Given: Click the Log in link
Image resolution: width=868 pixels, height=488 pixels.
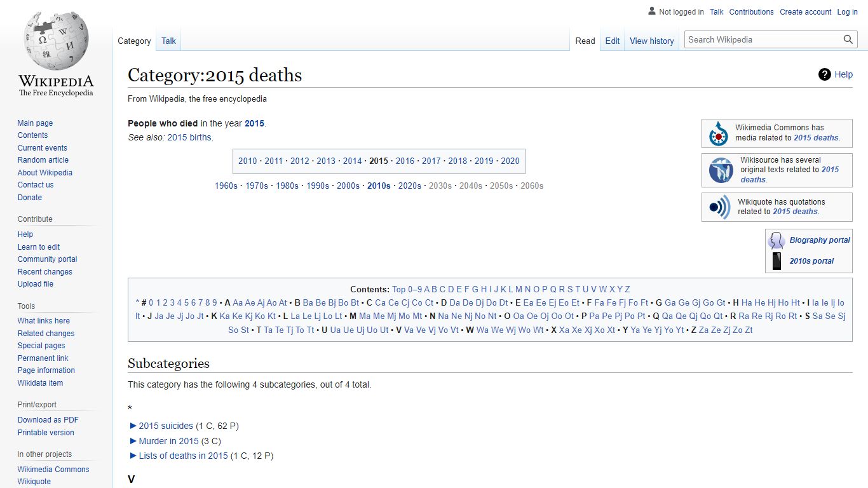Looking at the screenshot, I should pyautogui.click(x=847, y=11).
